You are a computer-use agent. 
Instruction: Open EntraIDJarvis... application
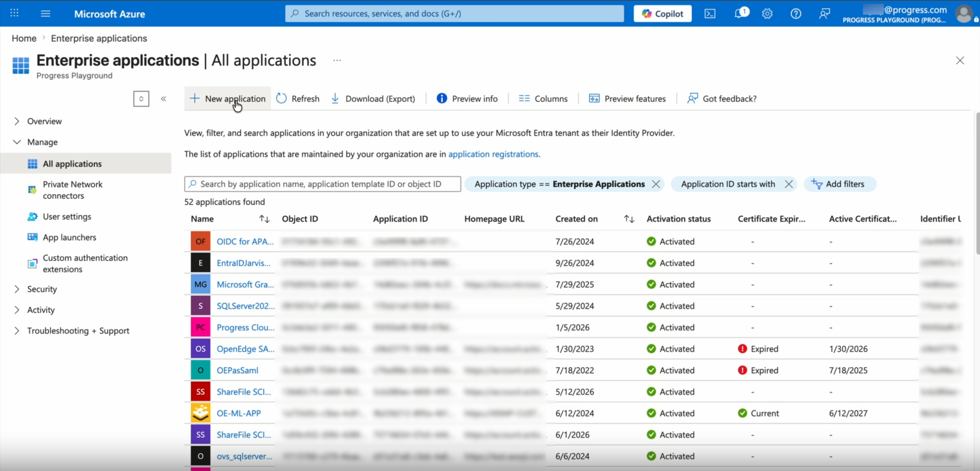coord(243,263)
